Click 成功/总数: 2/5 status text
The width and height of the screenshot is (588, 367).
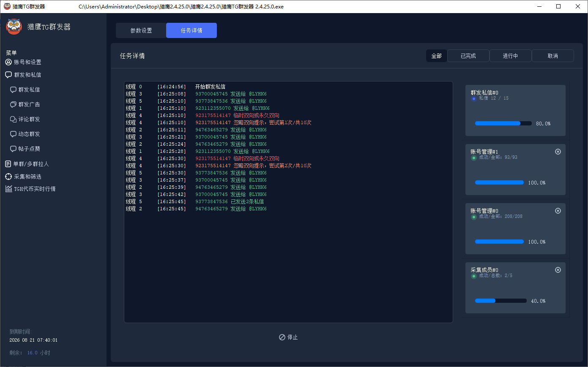click(x=495, y=275)
